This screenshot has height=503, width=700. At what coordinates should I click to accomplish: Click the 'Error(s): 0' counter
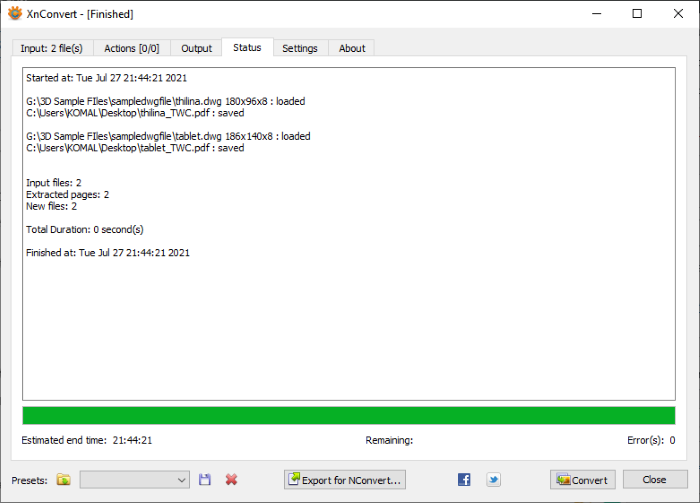click(651, 440)
